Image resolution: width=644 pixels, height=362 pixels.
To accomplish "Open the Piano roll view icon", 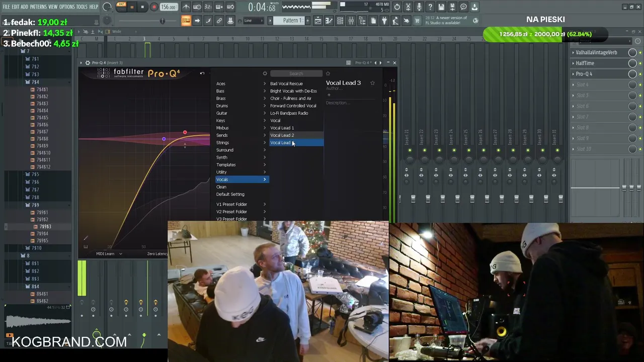I will point(329,21).
